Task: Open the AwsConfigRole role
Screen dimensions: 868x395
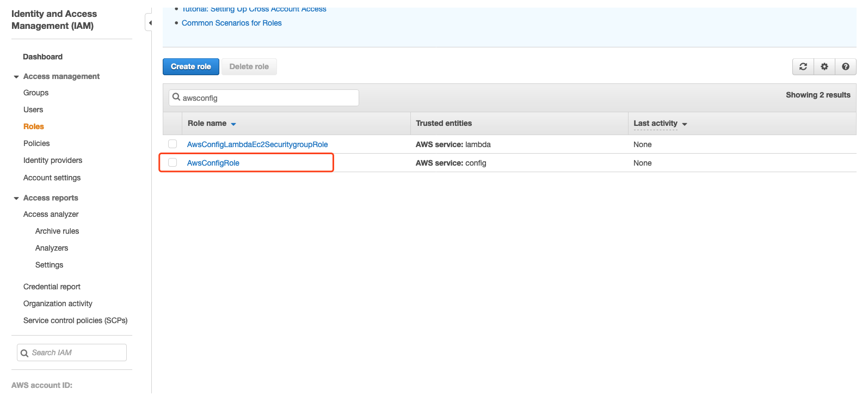Action: (213, 163)
